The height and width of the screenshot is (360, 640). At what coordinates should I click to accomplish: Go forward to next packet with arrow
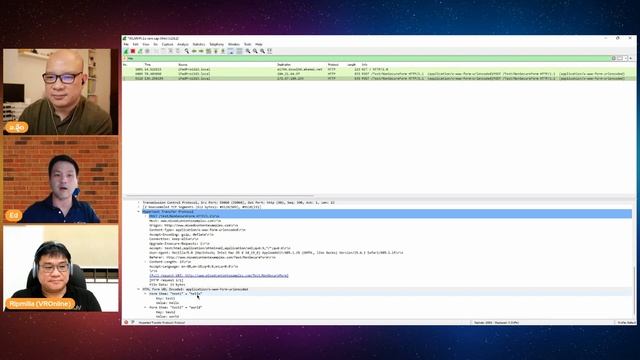201,51
